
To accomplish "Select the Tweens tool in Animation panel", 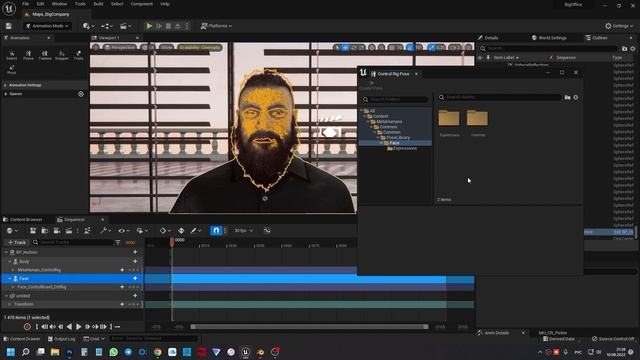I will 45,55.
